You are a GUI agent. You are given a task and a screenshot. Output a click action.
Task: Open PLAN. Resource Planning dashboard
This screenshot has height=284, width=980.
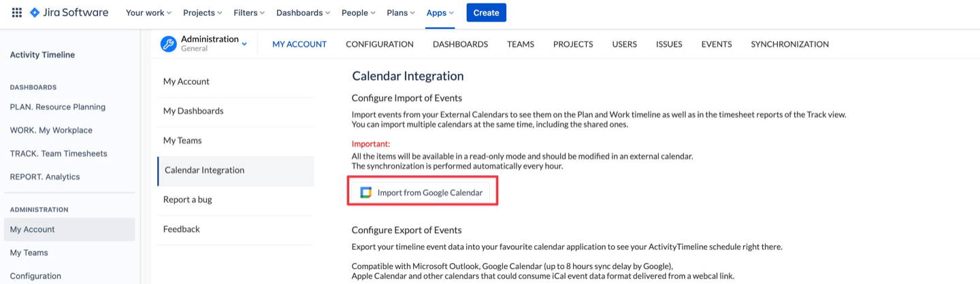coord(58,107)
